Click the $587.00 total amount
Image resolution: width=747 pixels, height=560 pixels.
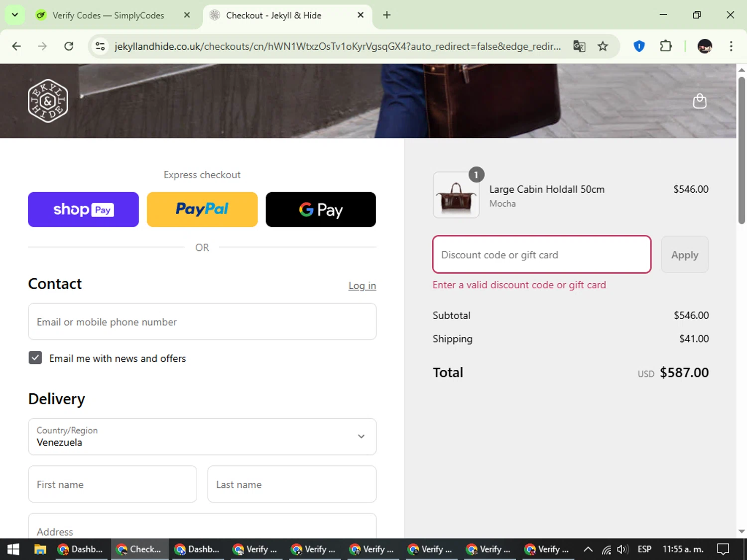[684, 372]
